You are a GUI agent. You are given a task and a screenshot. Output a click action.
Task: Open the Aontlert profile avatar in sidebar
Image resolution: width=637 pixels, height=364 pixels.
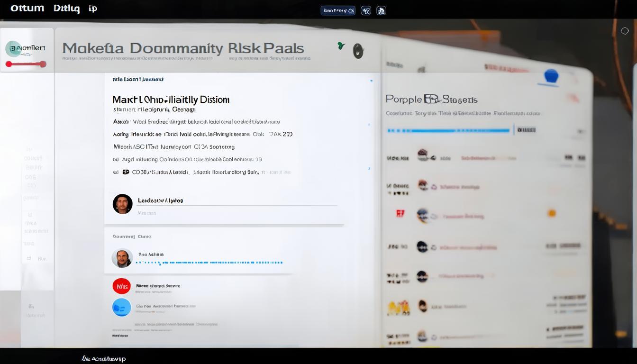tap(13, 49)
